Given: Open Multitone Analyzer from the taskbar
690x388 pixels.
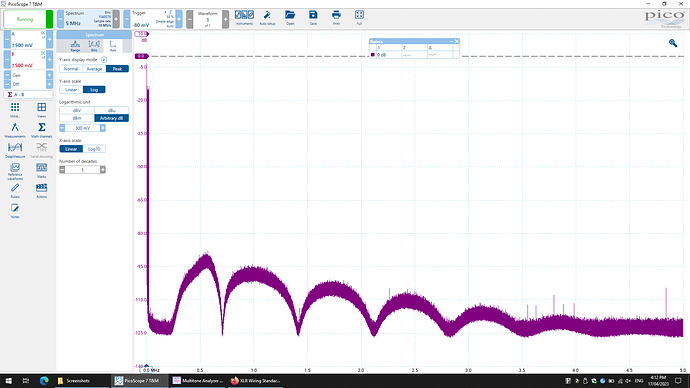Looking at the screenshot, I should click(x=198, y=381).
